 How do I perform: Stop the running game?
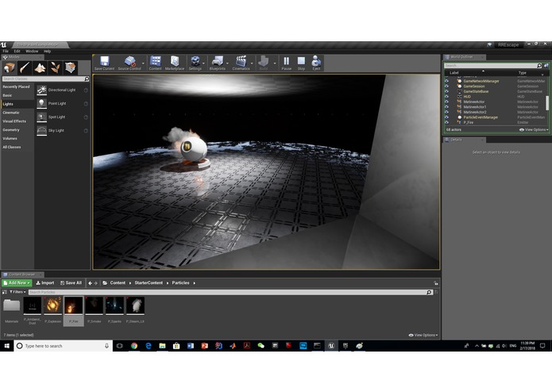(x=301, y=63)
